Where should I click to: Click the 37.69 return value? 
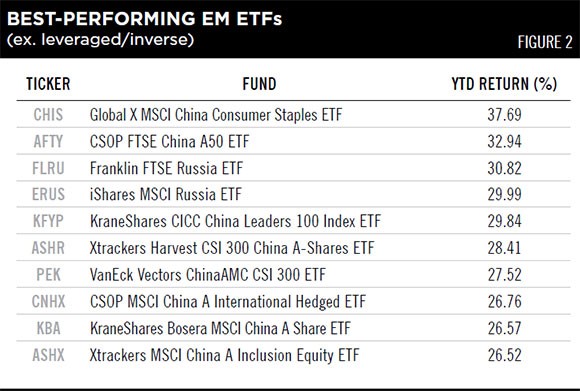click(504, 115)
